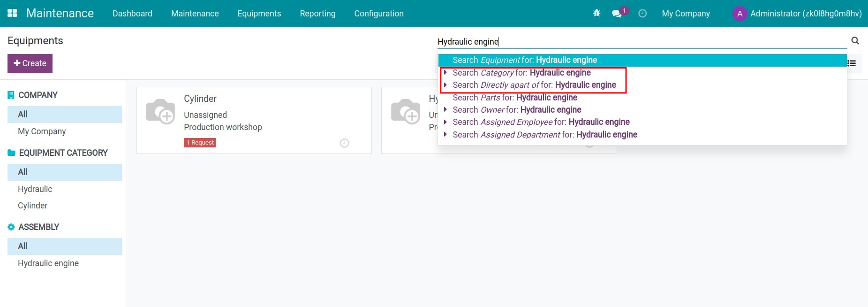Select All under Assembly filter
This screenshot has width=868, height=307.
65,246
